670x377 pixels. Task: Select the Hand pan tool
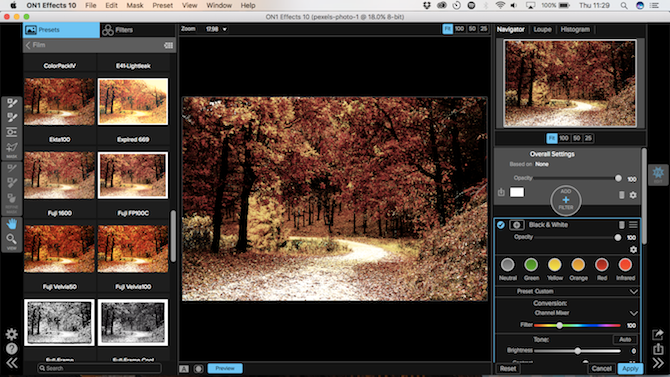pyautogui.click(x=12, y=223)
